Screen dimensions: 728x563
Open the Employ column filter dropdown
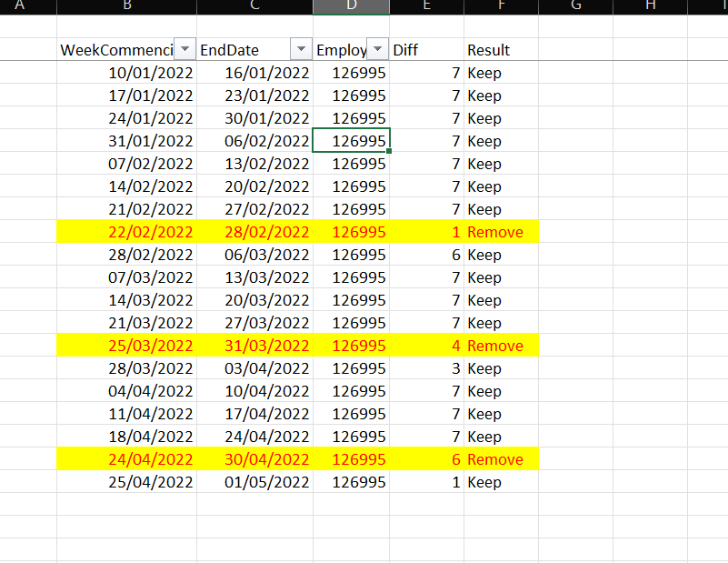[377, 49]
